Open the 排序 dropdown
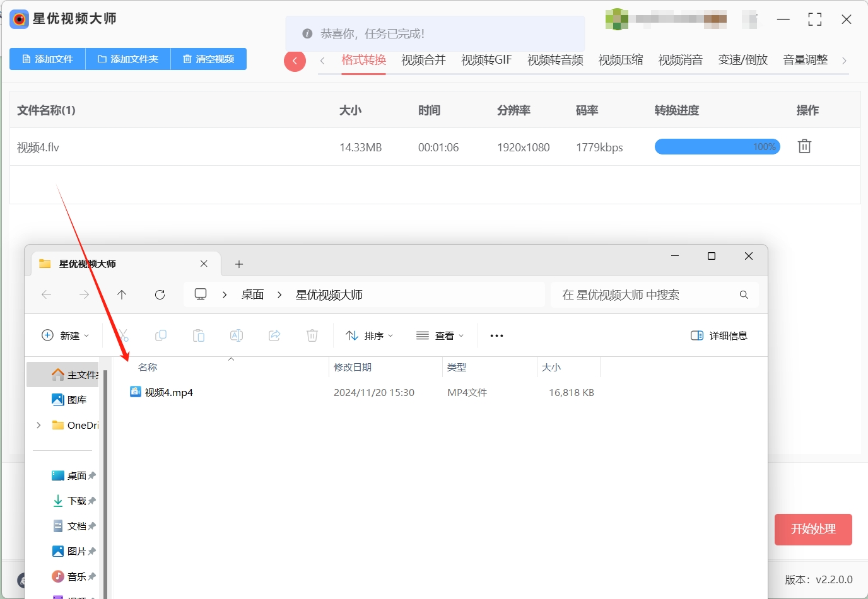This screenshot has height=599, width=868. click(x=370, y=335)
